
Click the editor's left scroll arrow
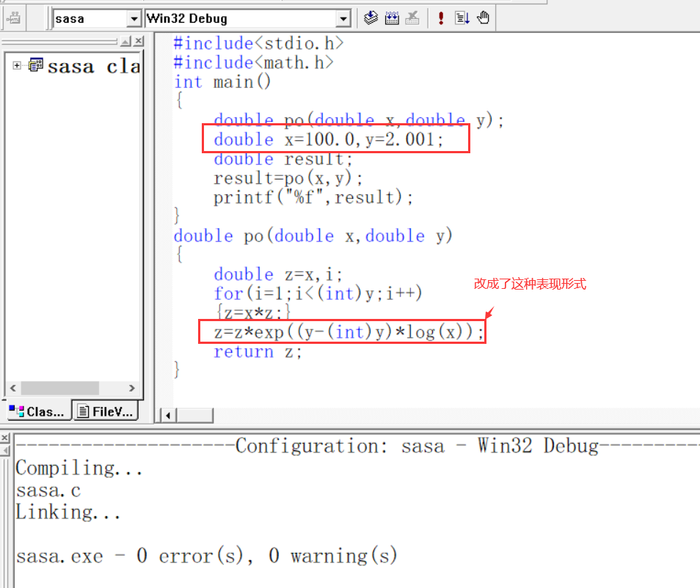(x=168, y=416)
